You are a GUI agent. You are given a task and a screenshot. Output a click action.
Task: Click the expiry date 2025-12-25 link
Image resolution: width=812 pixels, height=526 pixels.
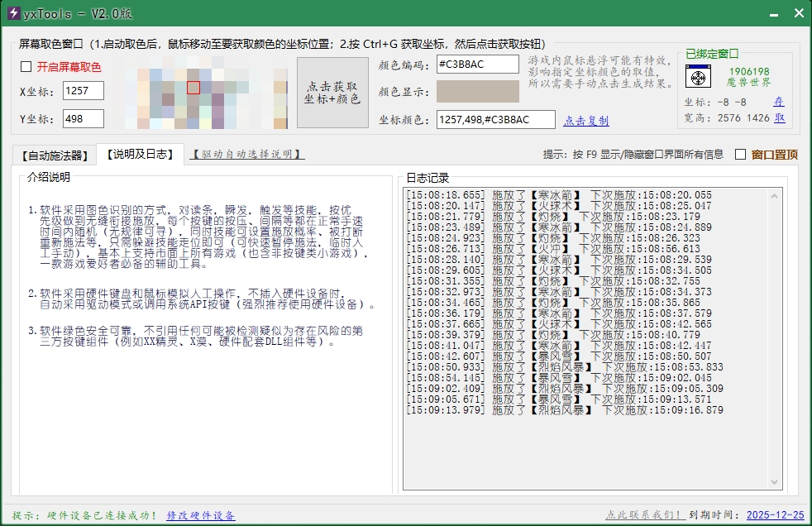(x=775, y=515)
